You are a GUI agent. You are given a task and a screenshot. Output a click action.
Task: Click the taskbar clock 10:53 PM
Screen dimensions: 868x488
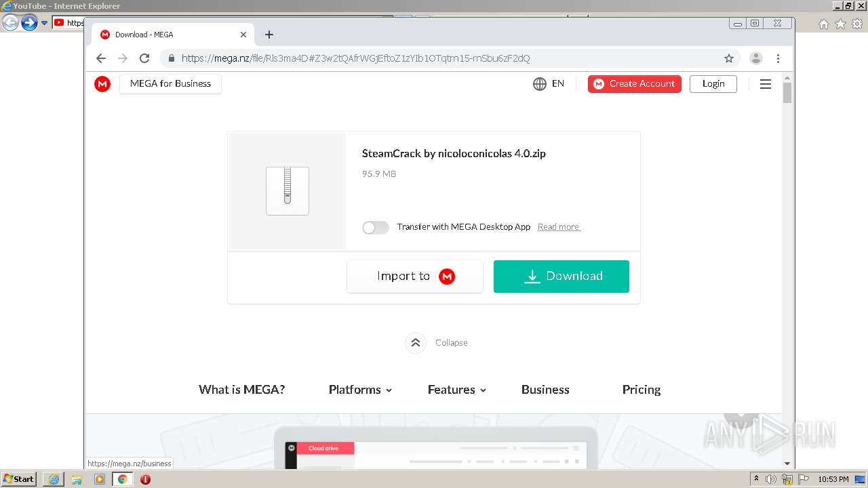(833, 479)
